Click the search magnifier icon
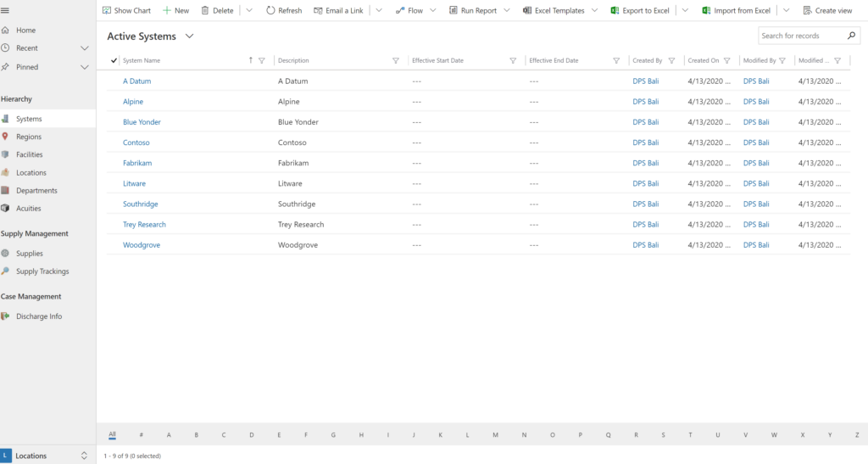Screen dimensions: 868x464 pos(851,36)
